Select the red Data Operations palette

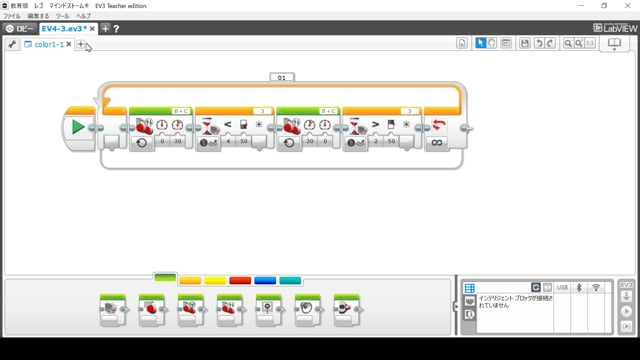click(240, 280)
